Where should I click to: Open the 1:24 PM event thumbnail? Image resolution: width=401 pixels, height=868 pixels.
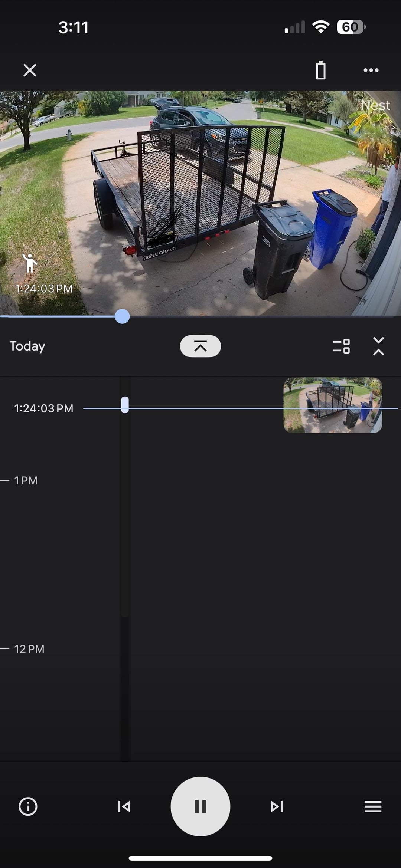pyautogui.click(x=333, y=405)
